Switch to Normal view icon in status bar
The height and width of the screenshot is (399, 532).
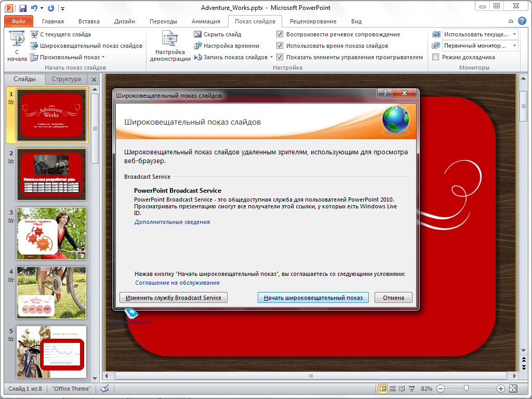(382, 389)
